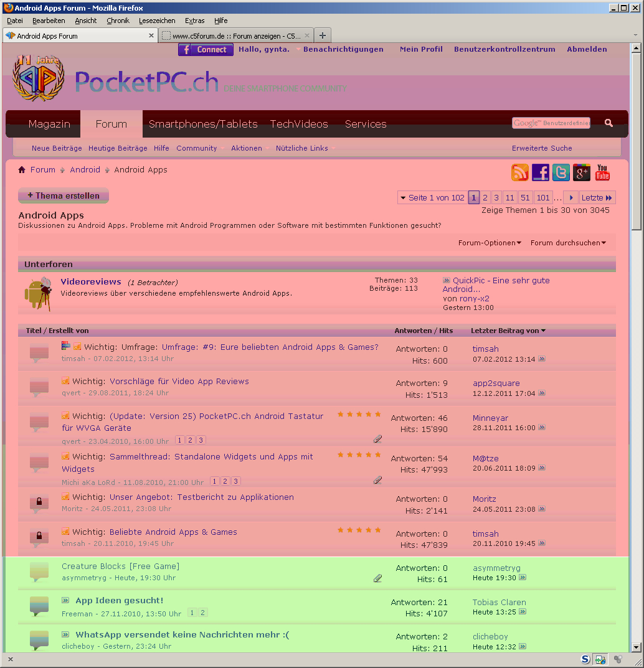Click the Google custom search field

tap(551, 123)
